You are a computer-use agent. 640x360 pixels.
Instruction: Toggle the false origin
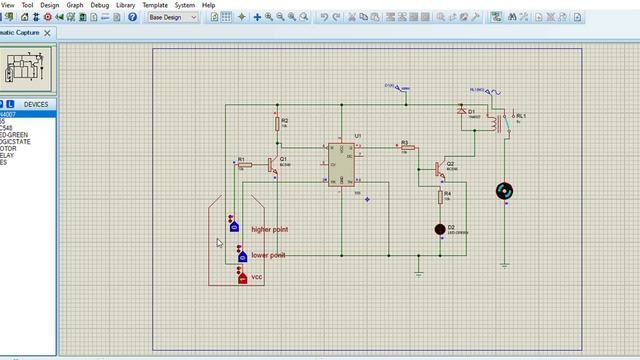point(242,17)
